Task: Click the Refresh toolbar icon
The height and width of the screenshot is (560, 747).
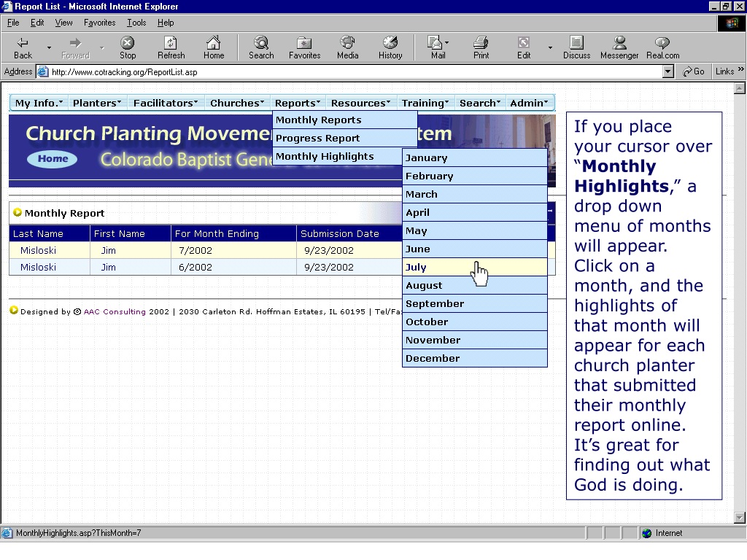Action: point(171,47)
